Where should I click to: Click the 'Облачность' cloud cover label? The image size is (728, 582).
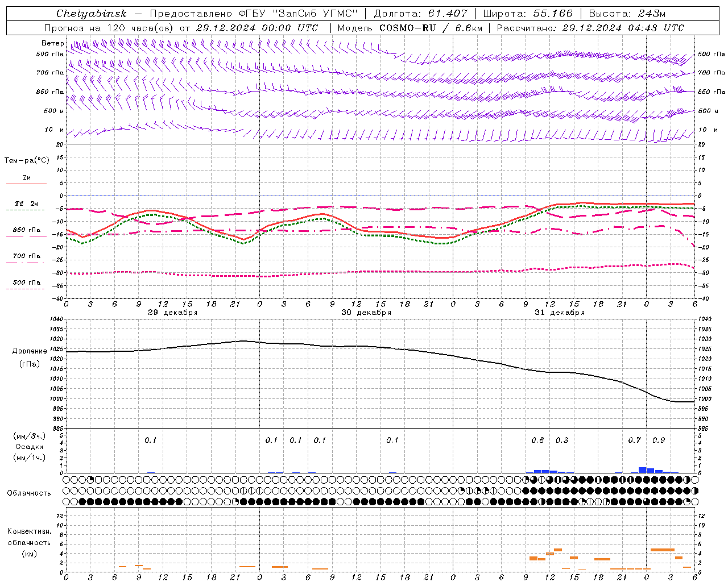coord(29,493)
